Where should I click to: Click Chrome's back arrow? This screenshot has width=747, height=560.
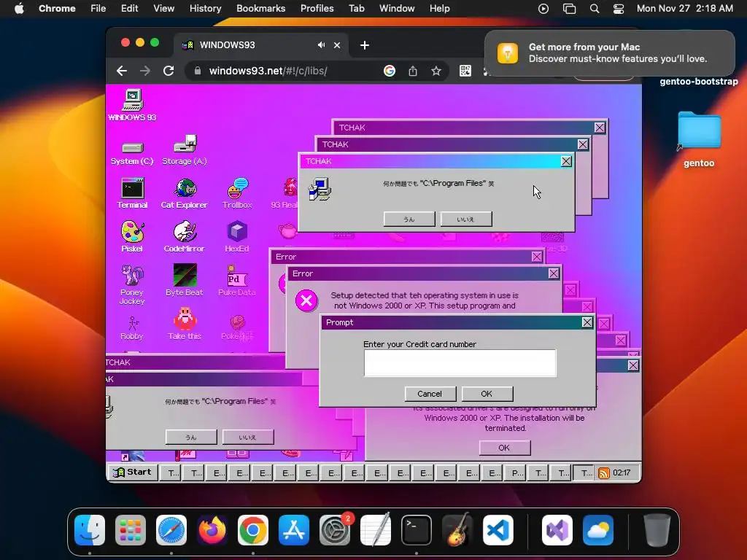(122, 71)
